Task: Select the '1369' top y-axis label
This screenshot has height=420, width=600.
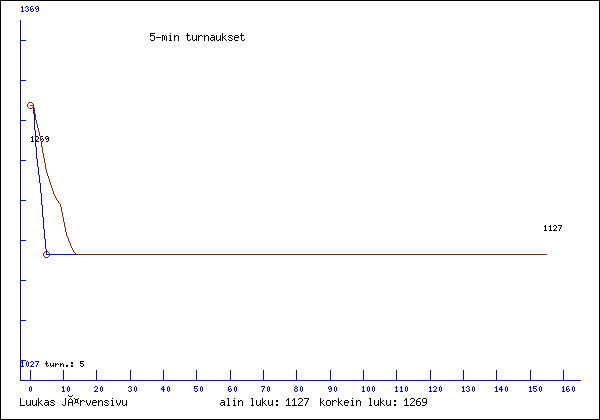Action: coord(30,8)
